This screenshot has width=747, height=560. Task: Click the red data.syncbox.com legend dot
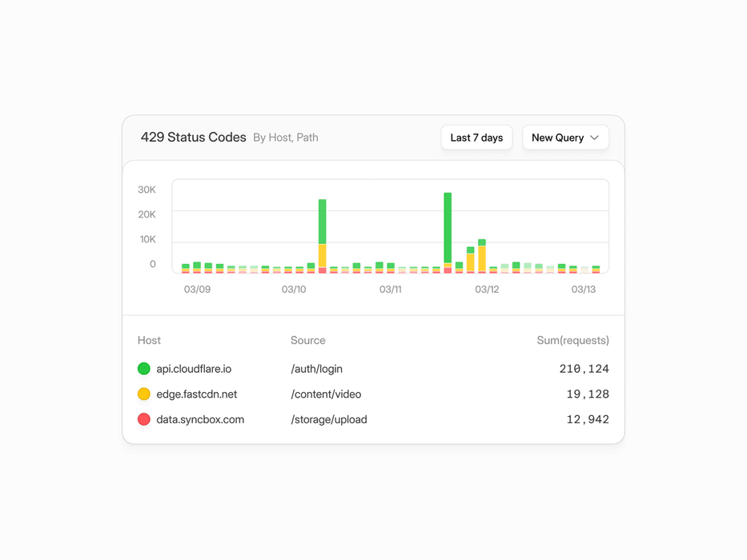[x=144, y=419]
